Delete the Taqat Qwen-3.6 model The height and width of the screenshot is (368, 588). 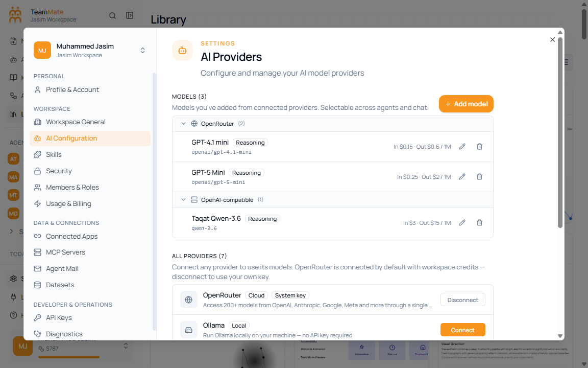479,223
